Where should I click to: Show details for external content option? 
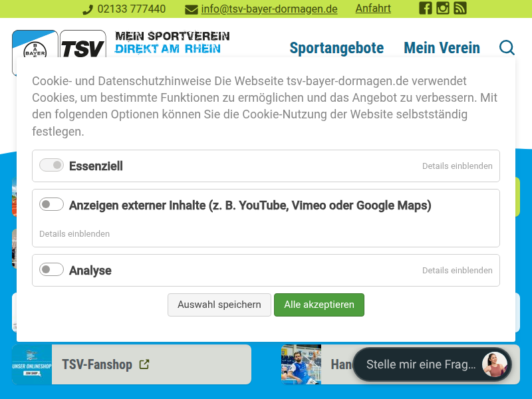tap(74, 234)
